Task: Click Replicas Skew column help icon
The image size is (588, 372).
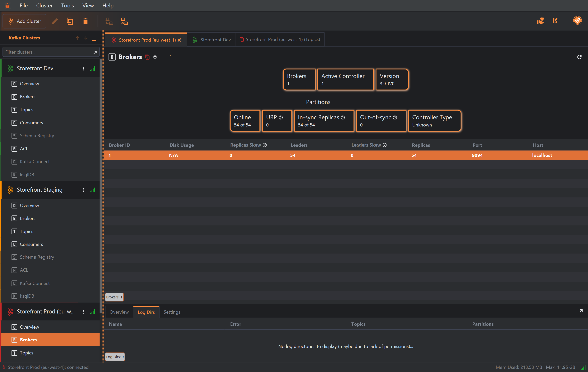Action: 265,145
